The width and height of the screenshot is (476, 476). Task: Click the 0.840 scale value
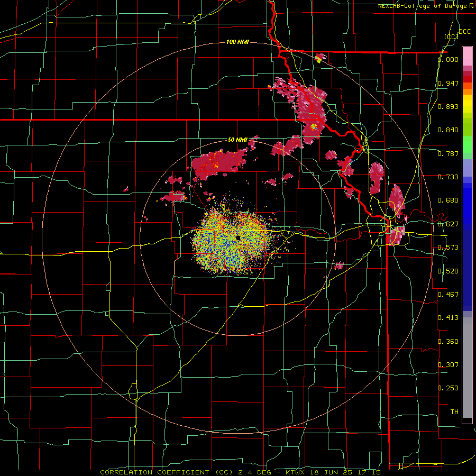pos(448,130)
